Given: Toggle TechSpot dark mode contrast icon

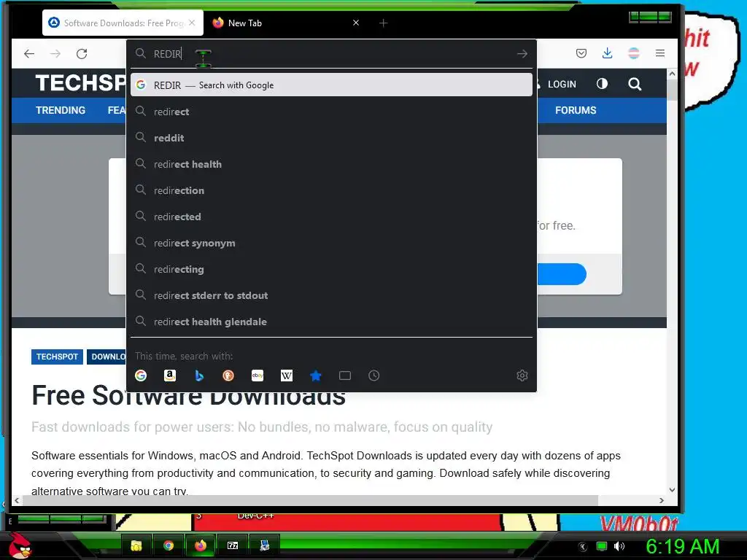Looking at the screenshot, I should pyautogui.click(x=602, y=85).
